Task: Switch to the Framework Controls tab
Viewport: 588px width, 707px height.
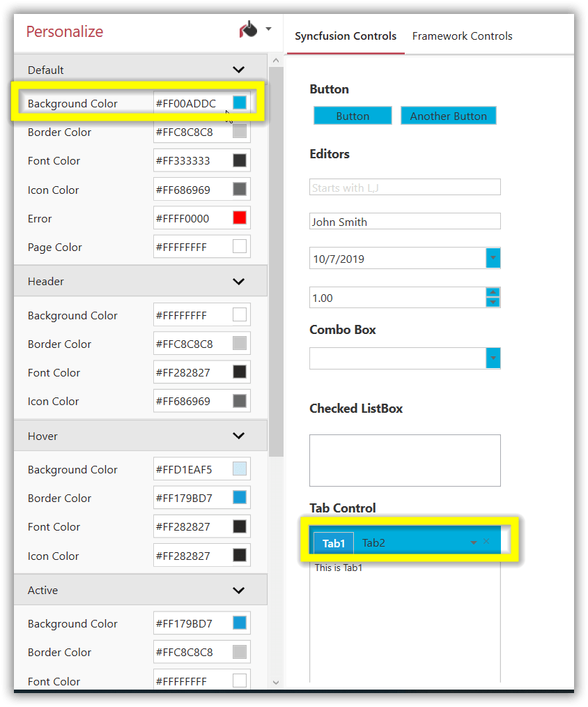Action: tap(462, 36)
